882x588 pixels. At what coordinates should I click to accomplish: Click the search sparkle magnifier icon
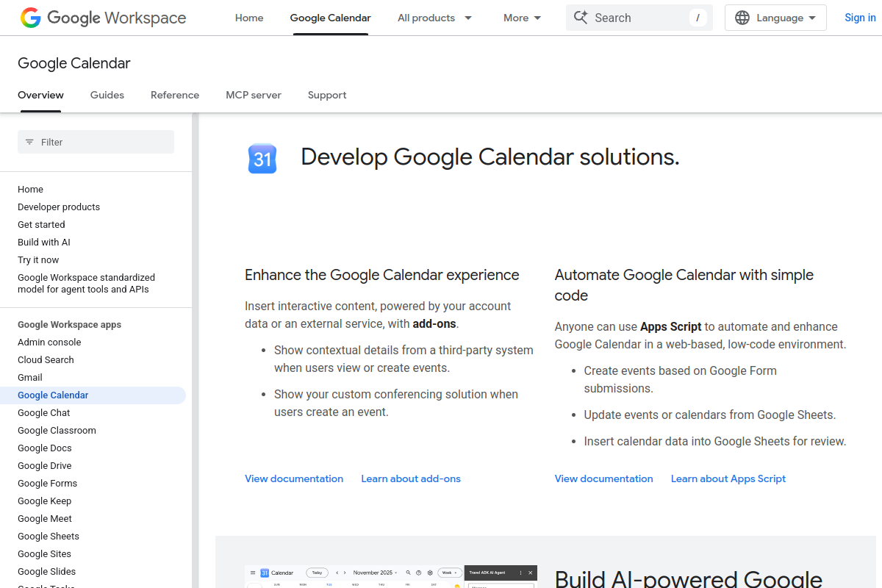(581, 18)
